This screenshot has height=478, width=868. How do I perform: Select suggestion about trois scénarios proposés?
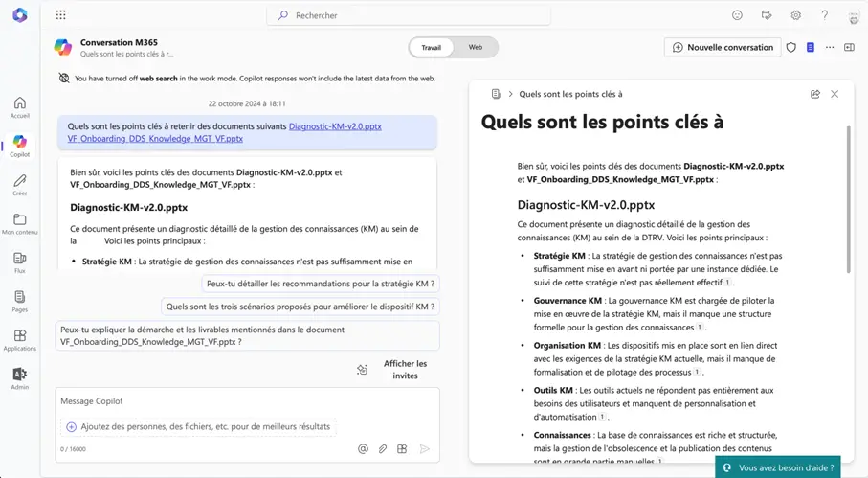click(300, 307)
